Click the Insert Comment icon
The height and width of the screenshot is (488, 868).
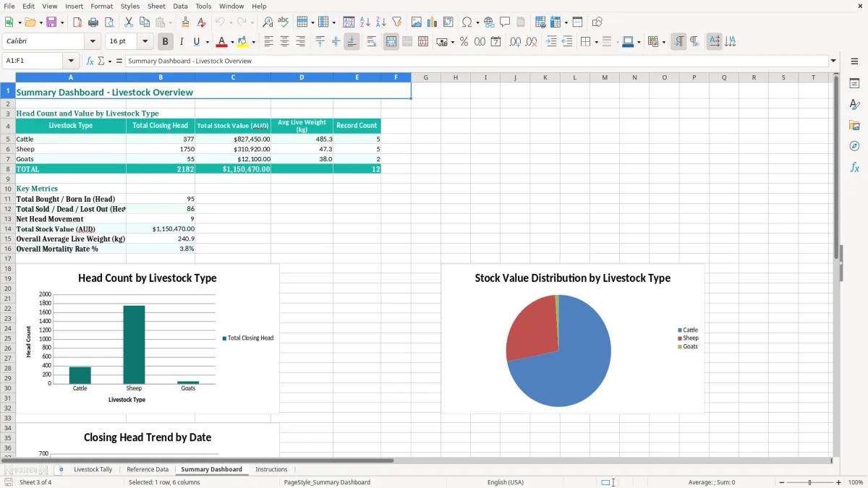tap(505, 22)
